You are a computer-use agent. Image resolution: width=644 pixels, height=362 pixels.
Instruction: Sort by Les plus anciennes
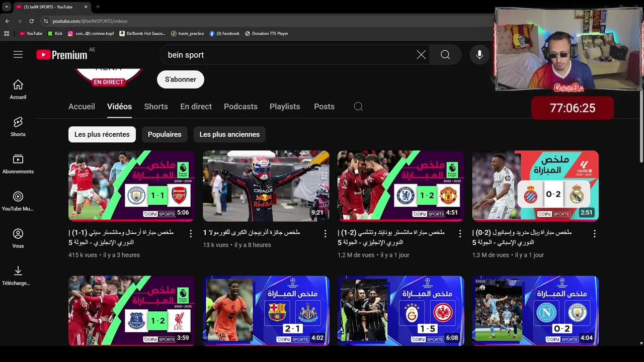(x=229, y=134)
